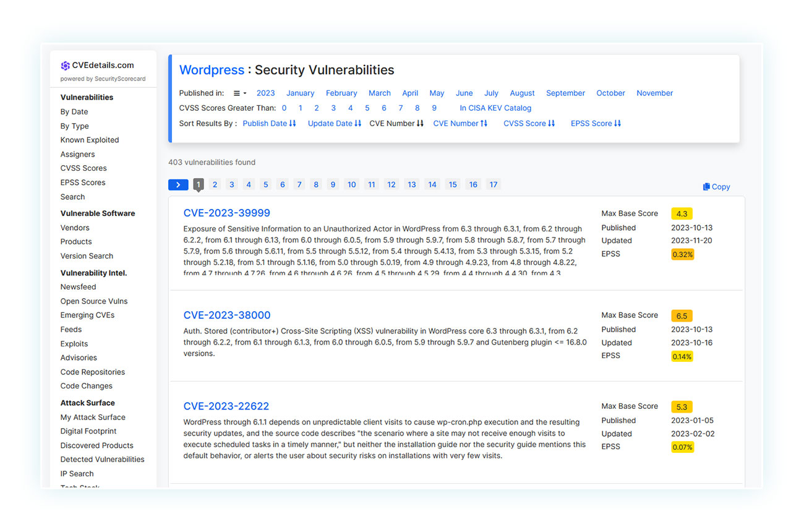804x532 pixels.
Task: Open Code Repositories sidebar item
Action: pos(93,372)
